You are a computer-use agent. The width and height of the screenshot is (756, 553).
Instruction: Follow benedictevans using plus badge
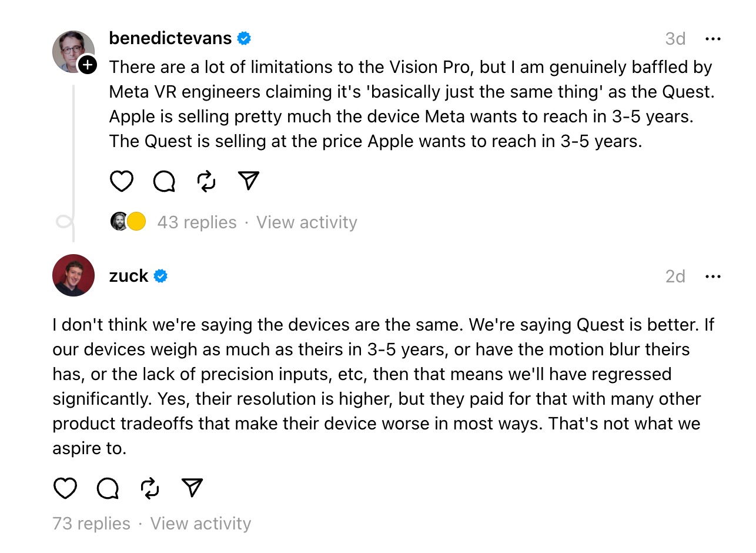(x=87, y=64)
